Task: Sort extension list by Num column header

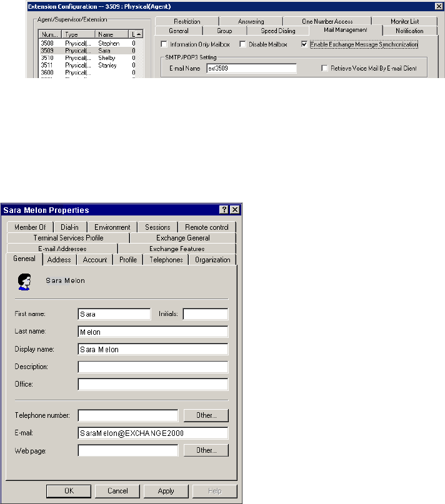Action: [50, 34]
